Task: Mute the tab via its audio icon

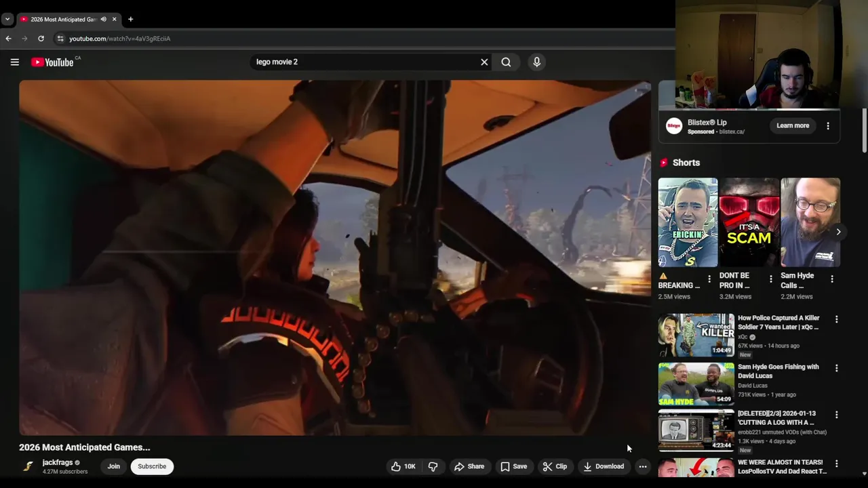Action: [x=103, y=20]
